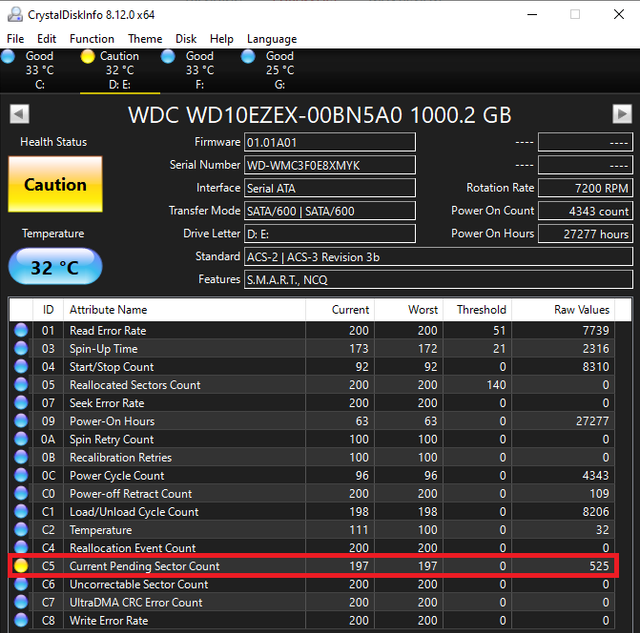This screenshot has width=640, height=633.
Task: Click the Drive Letter field D: E:
Action: (x=330, y=233)
